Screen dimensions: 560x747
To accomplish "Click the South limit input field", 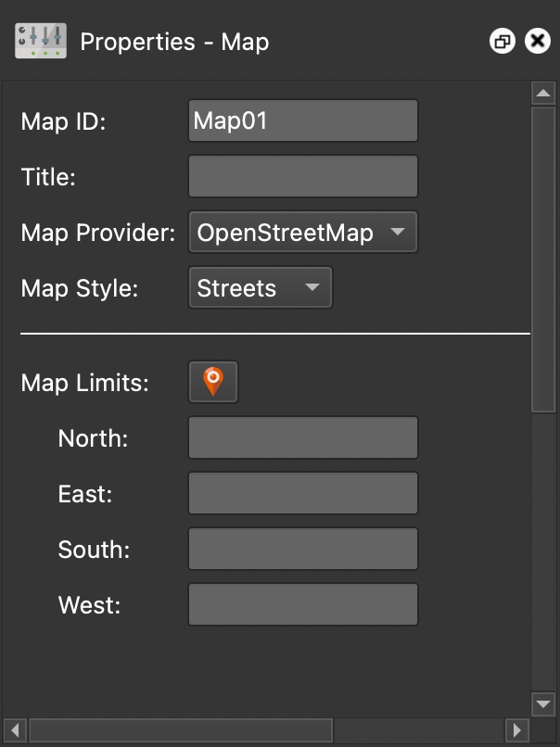I will [302, 549].
